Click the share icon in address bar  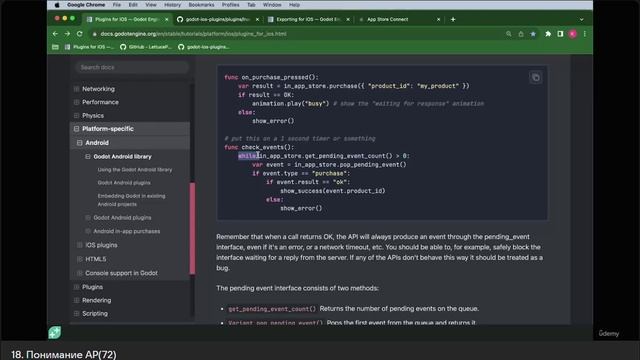[x=521, y=34]
